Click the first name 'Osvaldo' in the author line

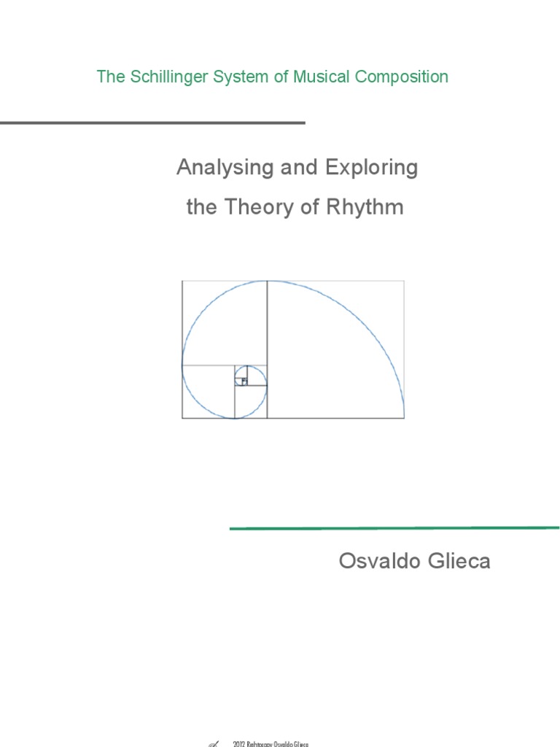click(379, 561)
